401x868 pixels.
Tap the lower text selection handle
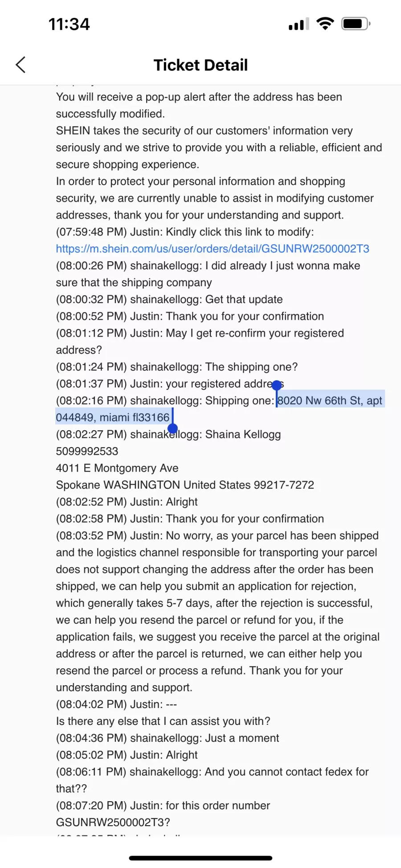pos(173,428)
